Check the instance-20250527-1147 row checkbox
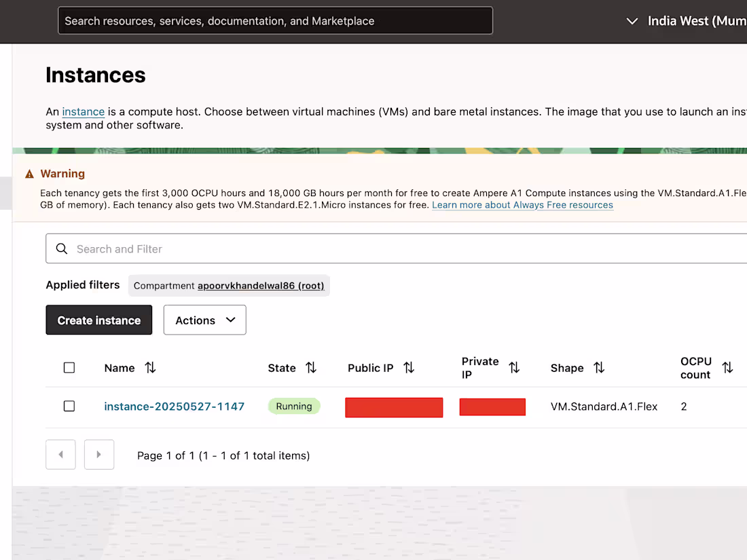 [x=69, y=407]
